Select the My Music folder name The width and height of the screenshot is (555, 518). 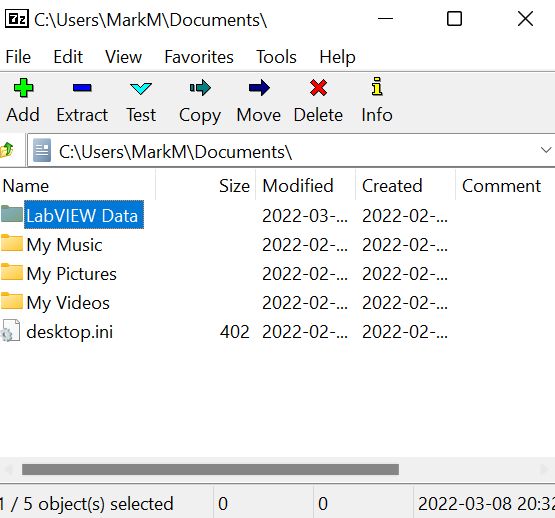(x=64, y=245)
